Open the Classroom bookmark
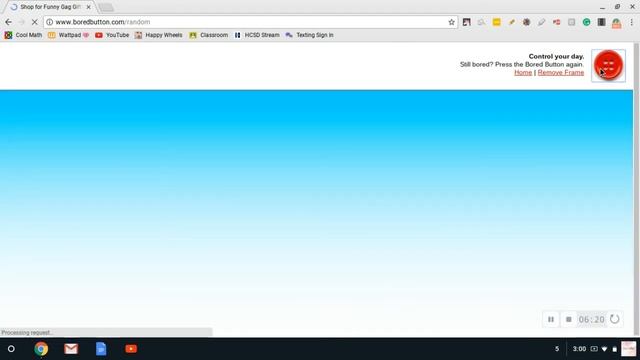Screen dimensions: 640x360 click(x=209, y=35)
